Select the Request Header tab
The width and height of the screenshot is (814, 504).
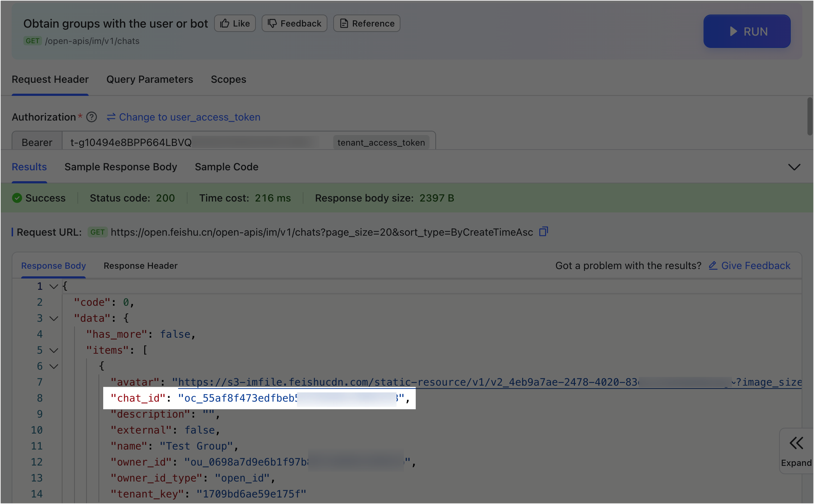click(50, 79)
